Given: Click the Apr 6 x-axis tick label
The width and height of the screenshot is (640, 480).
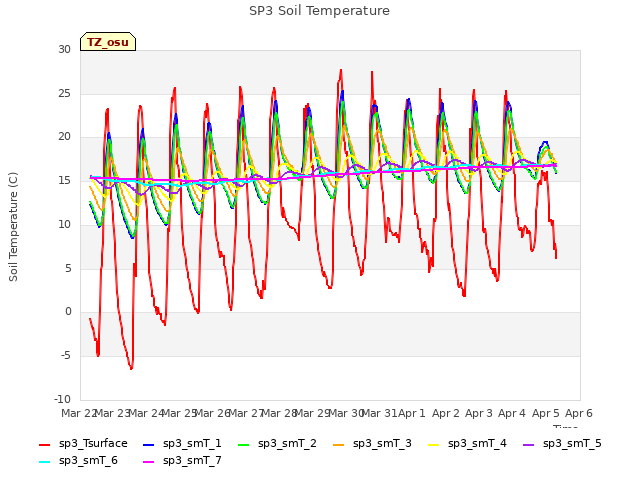Looking at the screenshot, I should click(579, 413).
